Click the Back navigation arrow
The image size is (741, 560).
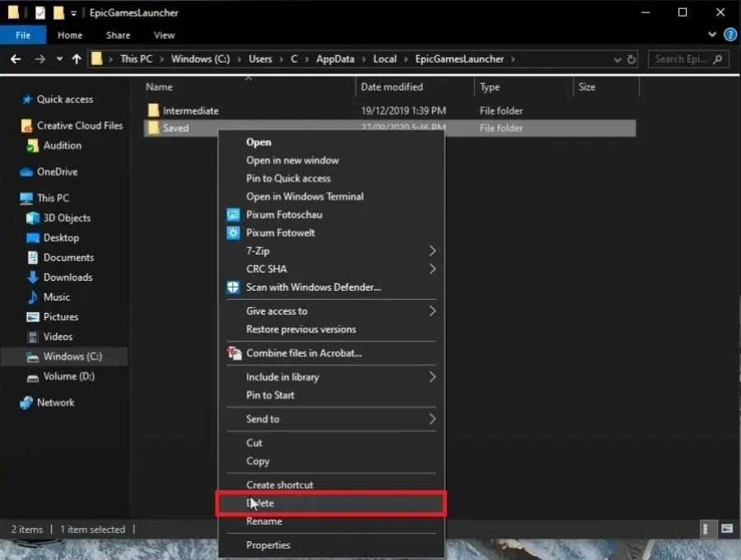point(16,59)
